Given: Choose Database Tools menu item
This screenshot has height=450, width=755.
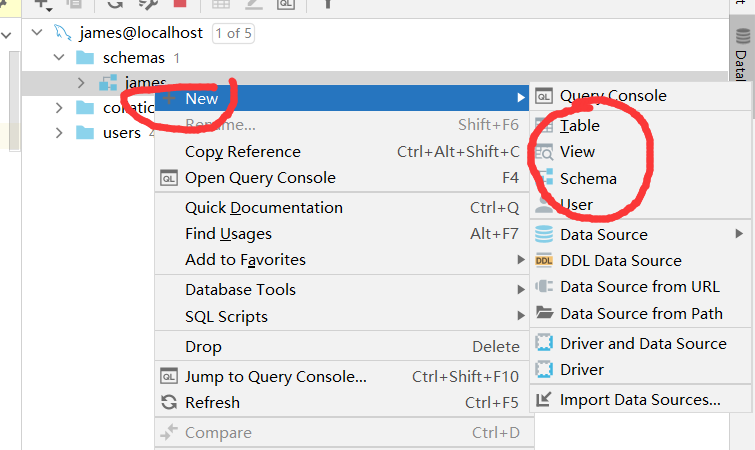Looking at the screenshot, I should click(342, 290).
